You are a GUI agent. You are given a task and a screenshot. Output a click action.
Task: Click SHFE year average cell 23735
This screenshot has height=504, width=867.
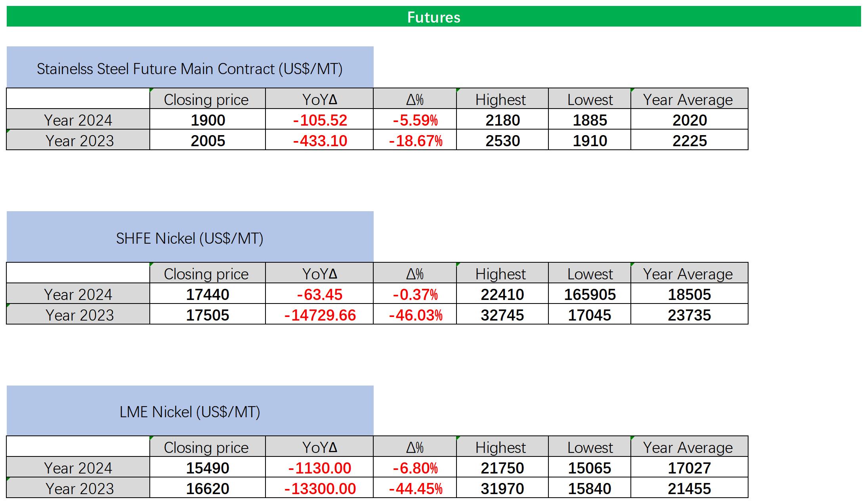point(689,315)
